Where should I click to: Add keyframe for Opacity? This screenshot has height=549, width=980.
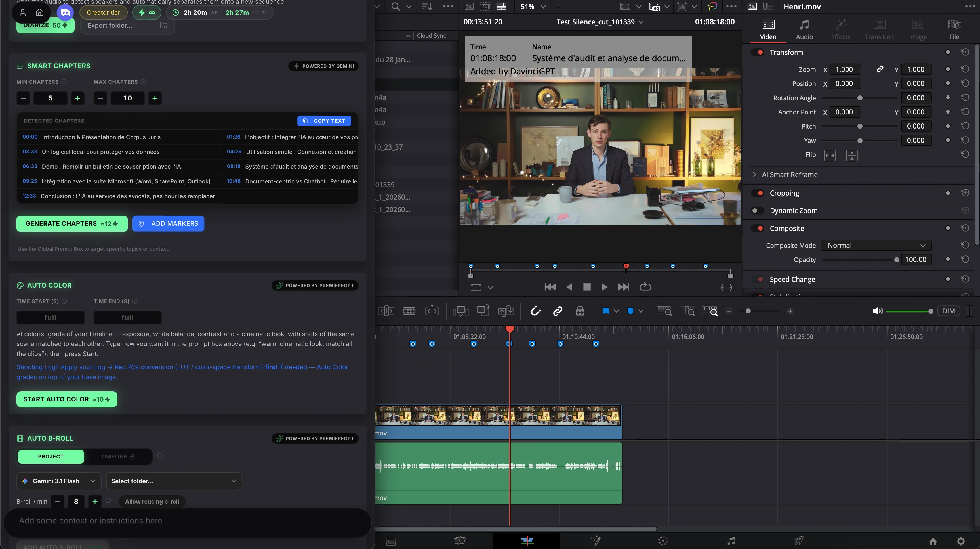948,259
